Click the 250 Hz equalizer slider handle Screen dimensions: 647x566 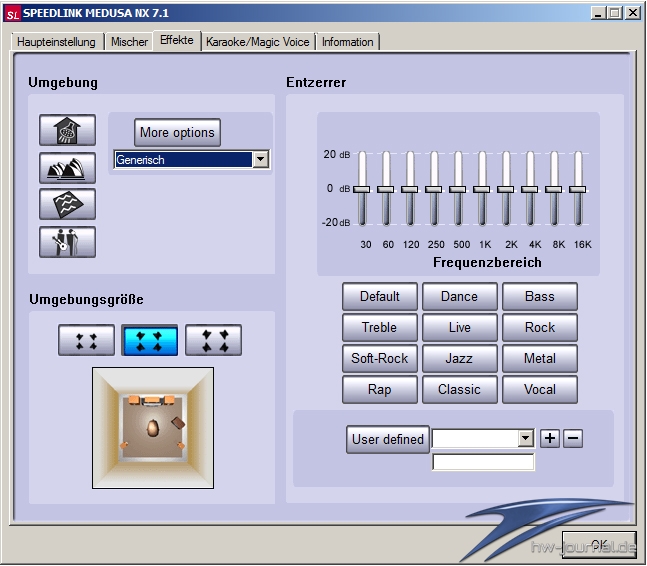[434, 189]
